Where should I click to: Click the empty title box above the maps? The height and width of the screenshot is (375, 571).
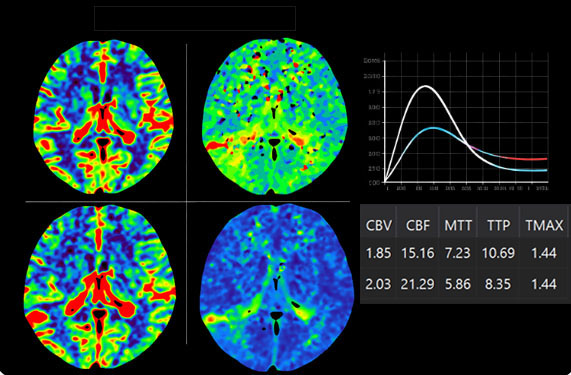(195, 18)
